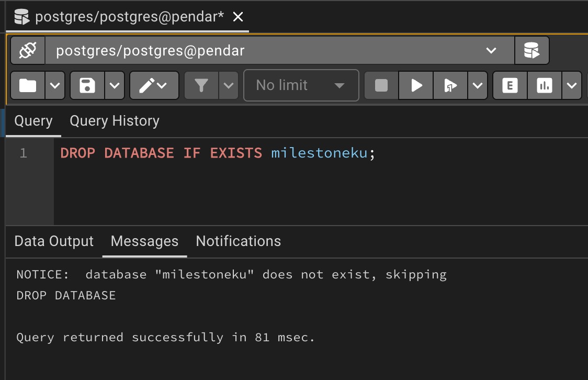The width and height of the screenshot is (588, 380).
Task: Select the Messages tab
Action: pos(145,241)
